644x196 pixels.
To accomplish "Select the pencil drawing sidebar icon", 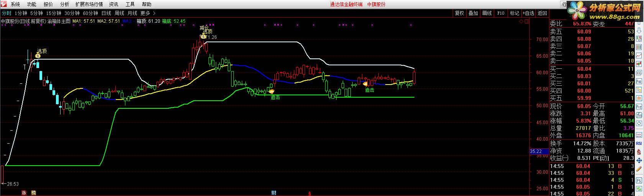I will (639, 168).
